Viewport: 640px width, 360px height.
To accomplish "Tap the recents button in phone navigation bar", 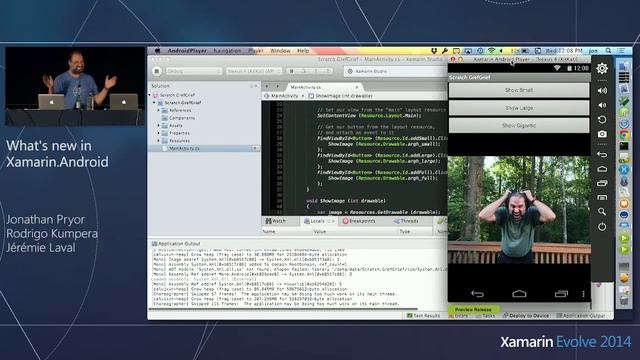I will click(x=561, y=293).
